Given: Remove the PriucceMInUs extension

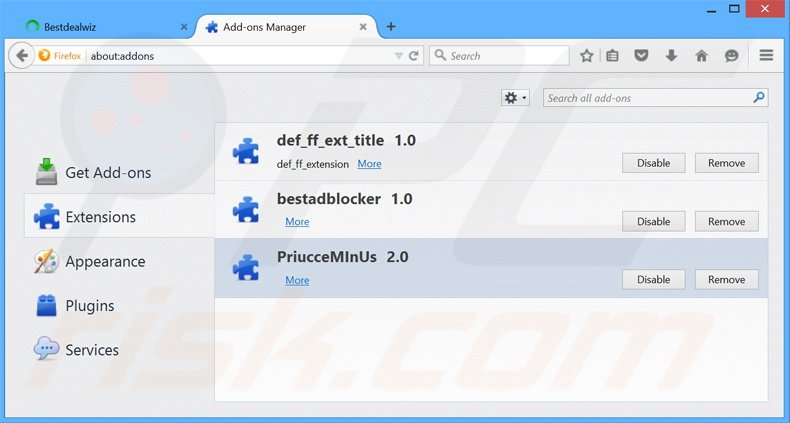Looking at the screenshot, I should 727,279.
